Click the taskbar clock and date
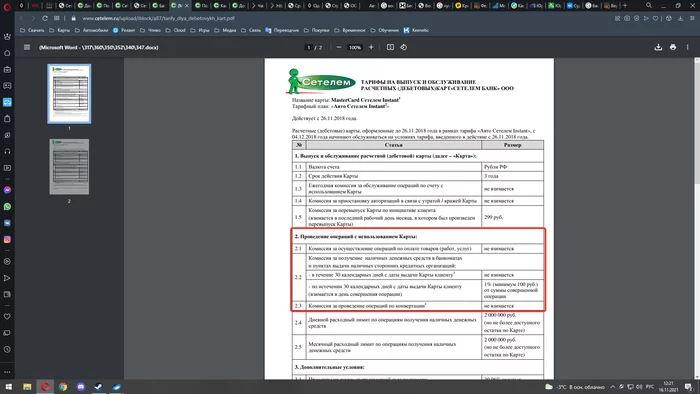 pyautogui.click(x=668, y=386)
